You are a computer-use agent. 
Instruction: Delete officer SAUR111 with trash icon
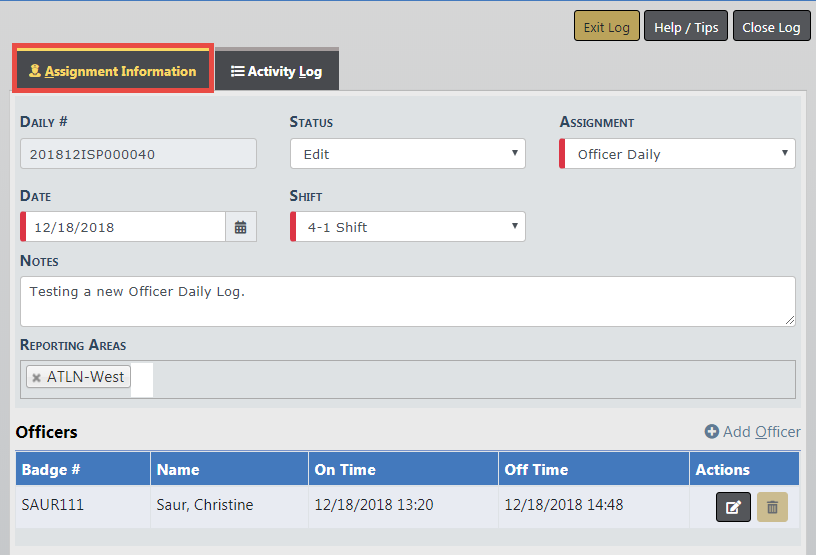tap(772, 507)
